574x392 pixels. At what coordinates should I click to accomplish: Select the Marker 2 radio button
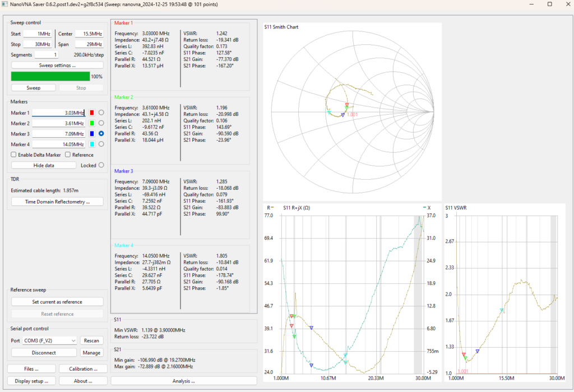coord(101,123)
